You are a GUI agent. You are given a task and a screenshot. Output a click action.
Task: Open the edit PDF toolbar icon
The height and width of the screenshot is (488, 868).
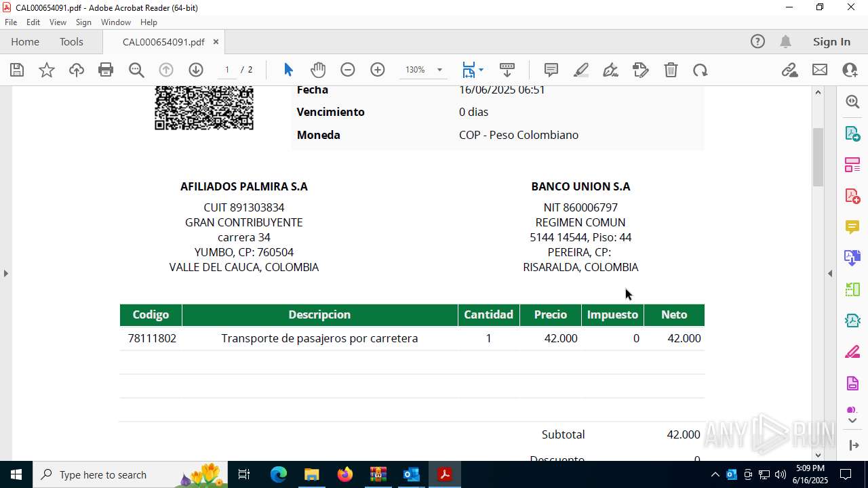(x=641, y=70)
